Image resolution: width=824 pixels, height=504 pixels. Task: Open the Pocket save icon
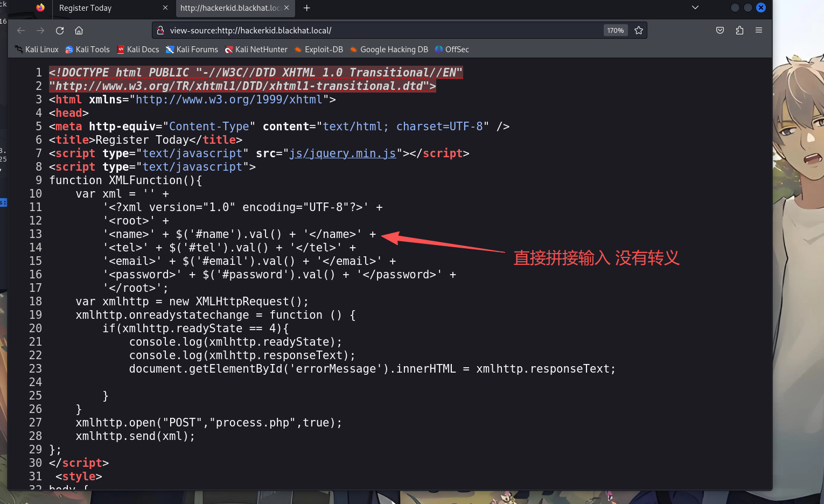click(x=720, y=31)
